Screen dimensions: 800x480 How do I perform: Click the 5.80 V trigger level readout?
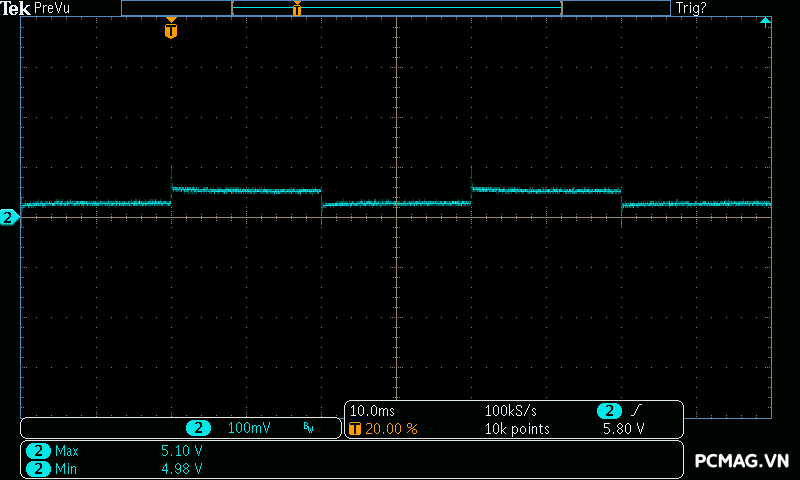coord(622,429)
